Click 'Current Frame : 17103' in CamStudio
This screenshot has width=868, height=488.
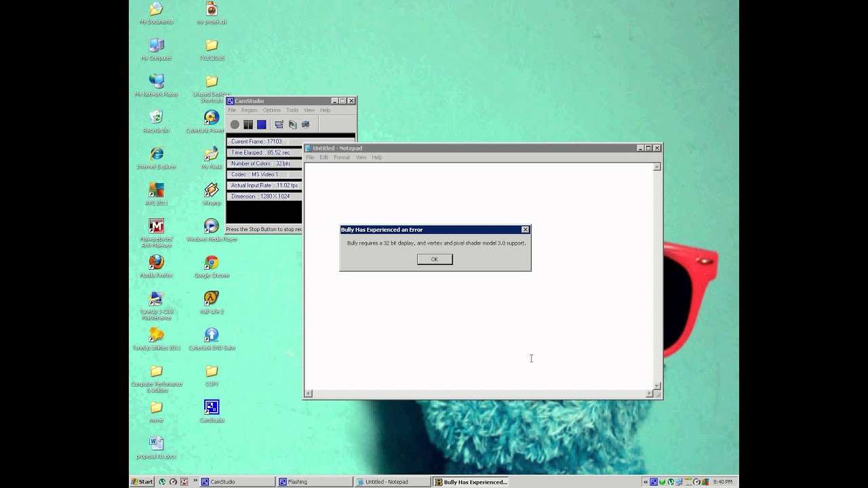click(x=256, y=142)
